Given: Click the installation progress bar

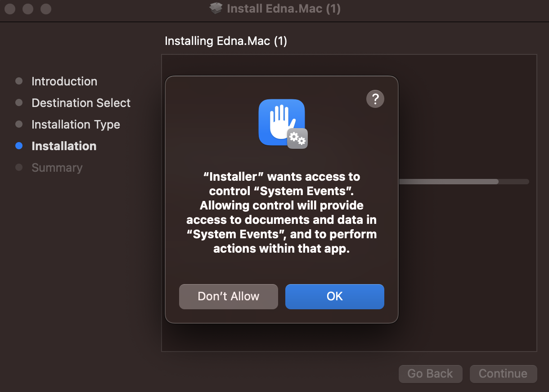Looking at the screenshot, I should [463, 182].
